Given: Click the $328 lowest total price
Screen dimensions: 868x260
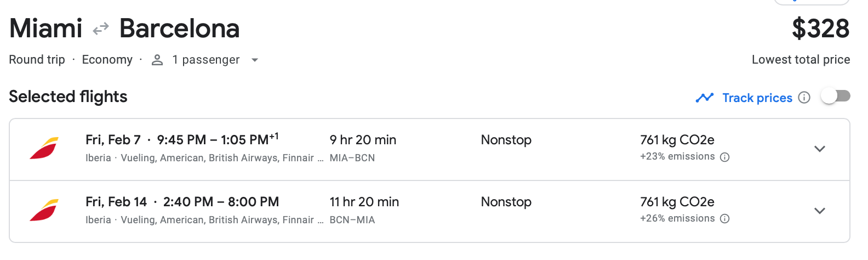Looking at the screenshot, I should click(x=820, y=29).
